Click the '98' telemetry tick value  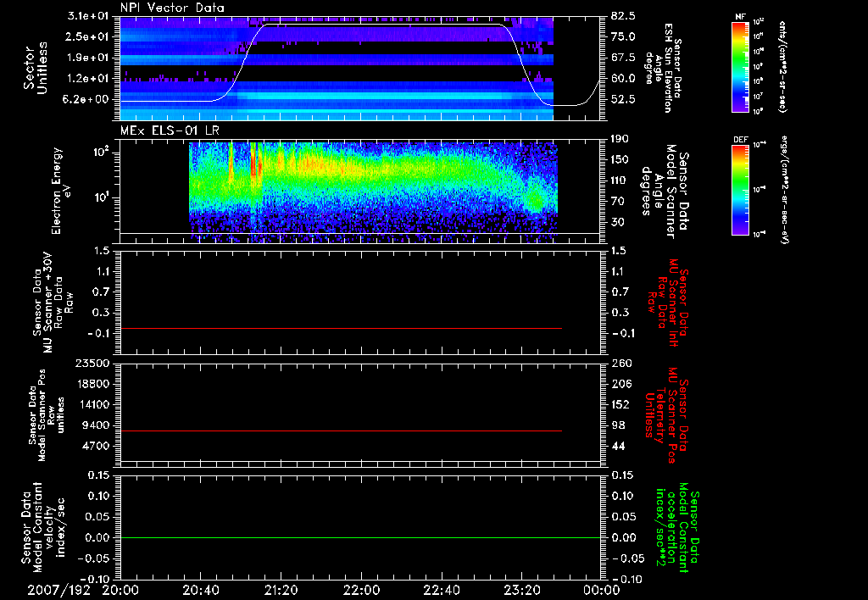coord(618,425)
